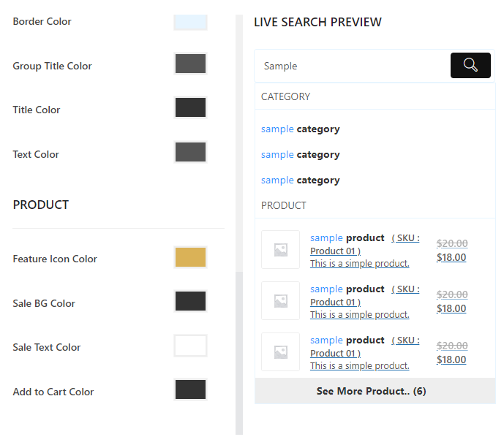Click the magnifying glass search button

470,66
